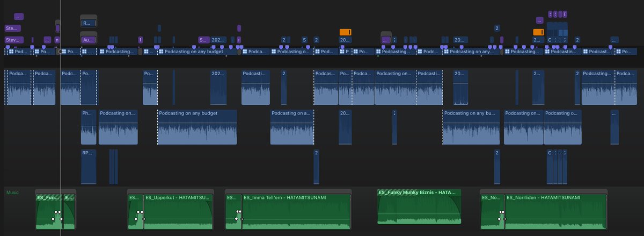Select the "C" audio clip in the bottom audio lane

point(550,167)
